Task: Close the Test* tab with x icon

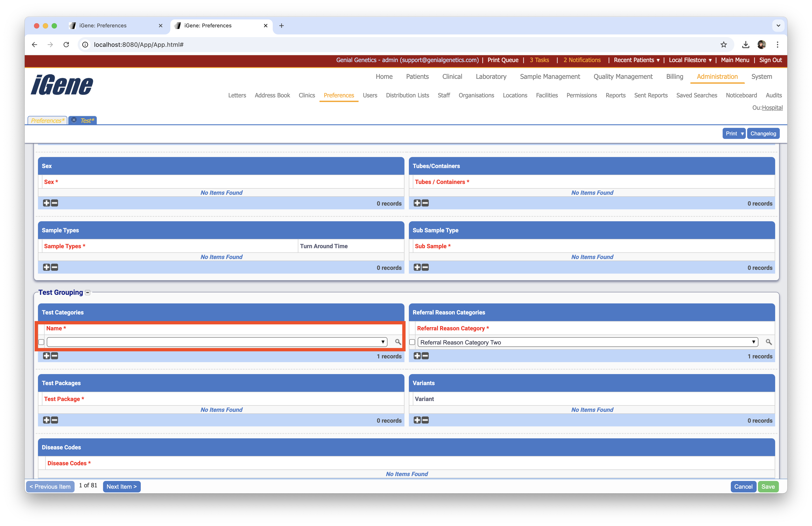Action: pyautogui.click(x=74, y=120)
